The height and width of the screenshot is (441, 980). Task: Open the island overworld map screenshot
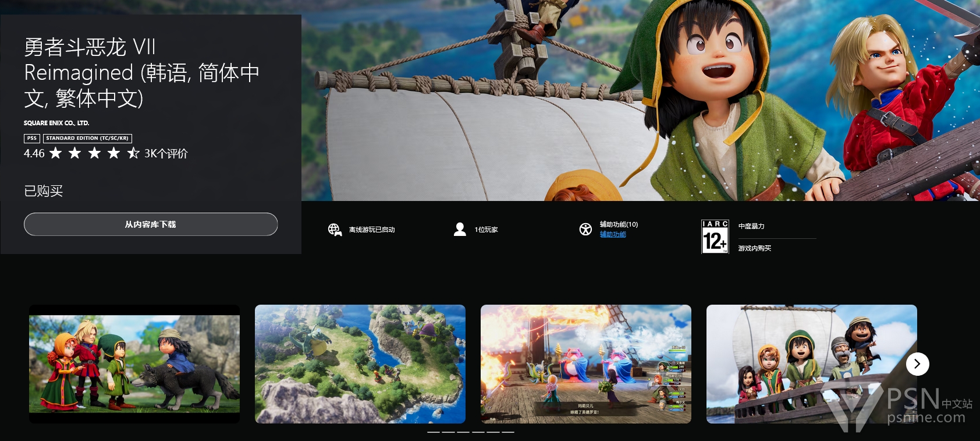click(360, 364)
